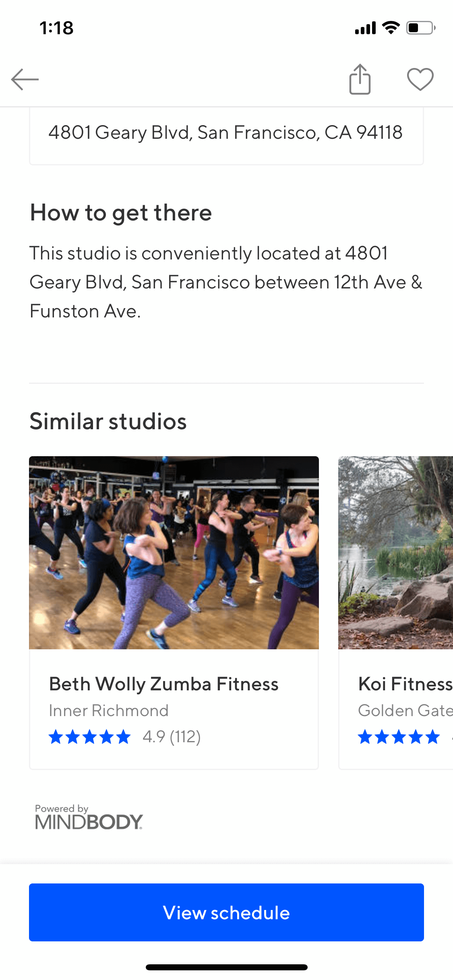
Task: Open the share sheet icon
Action: coord(360,79)
